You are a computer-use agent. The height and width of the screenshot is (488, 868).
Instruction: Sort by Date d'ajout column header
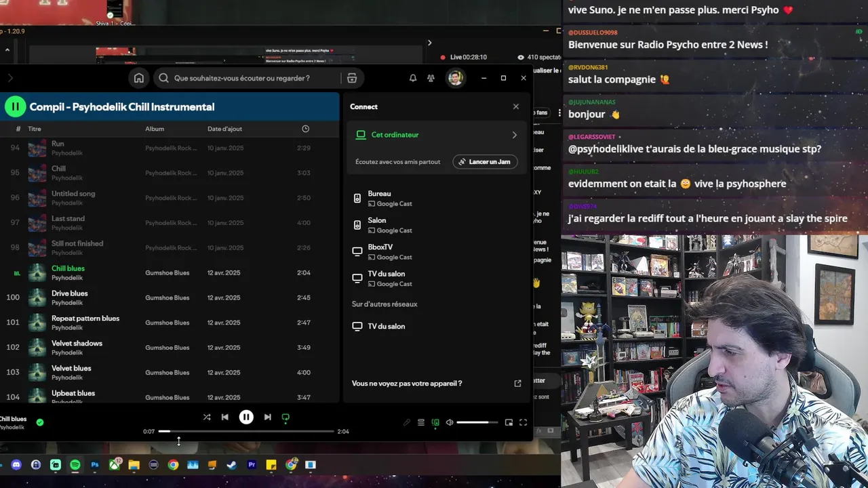(224, 129)
